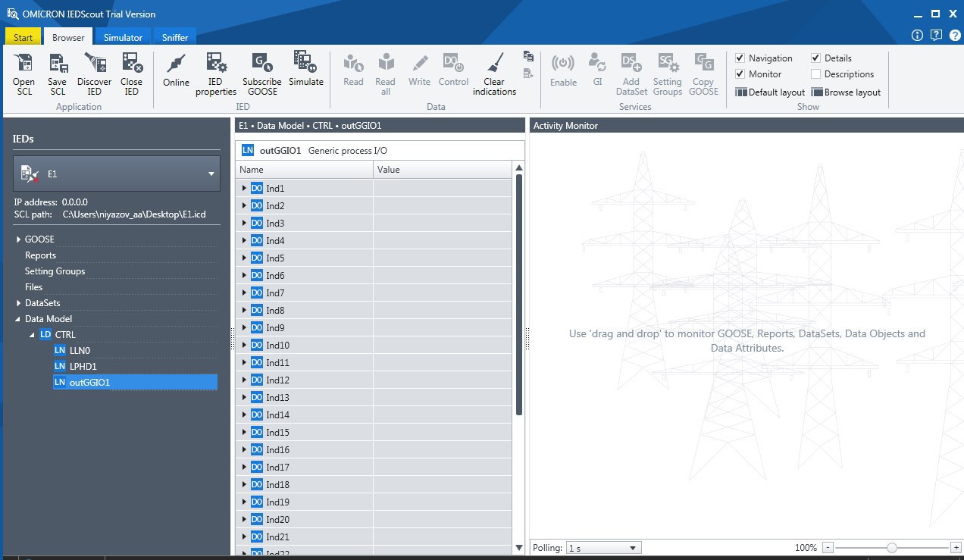Expand the DataSets tree node

[x=19, y=303]
